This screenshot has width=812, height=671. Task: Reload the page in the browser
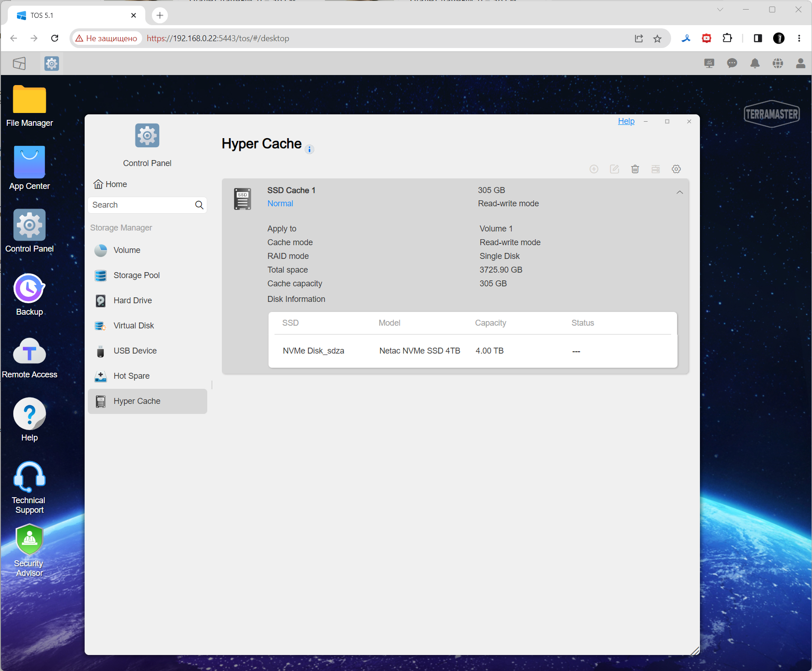[54, 38]
